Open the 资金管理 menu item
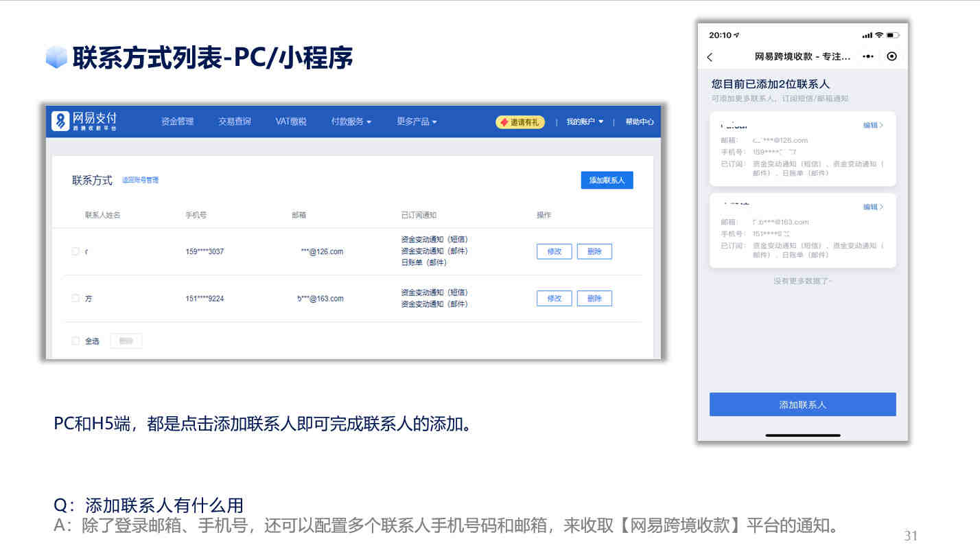Screen dimensions: 980x559 tap(177, 122)
